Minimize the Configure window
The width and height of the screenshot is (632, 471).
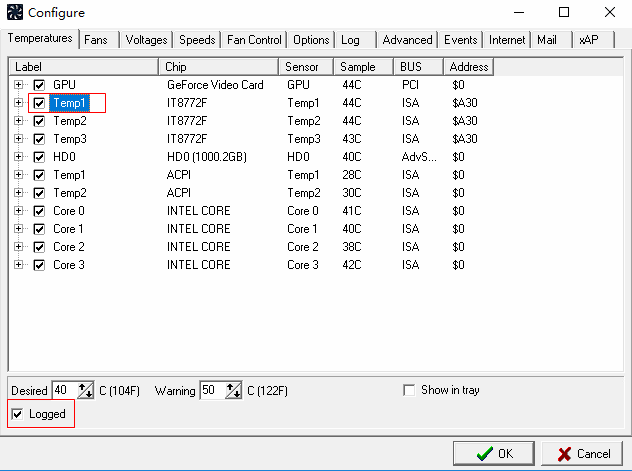point(519,12)
